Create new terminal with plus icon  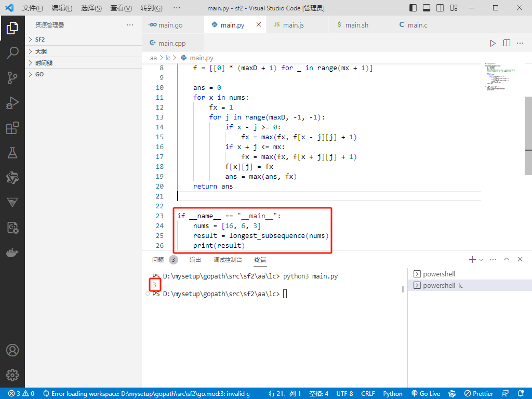[x=472, y=260]
